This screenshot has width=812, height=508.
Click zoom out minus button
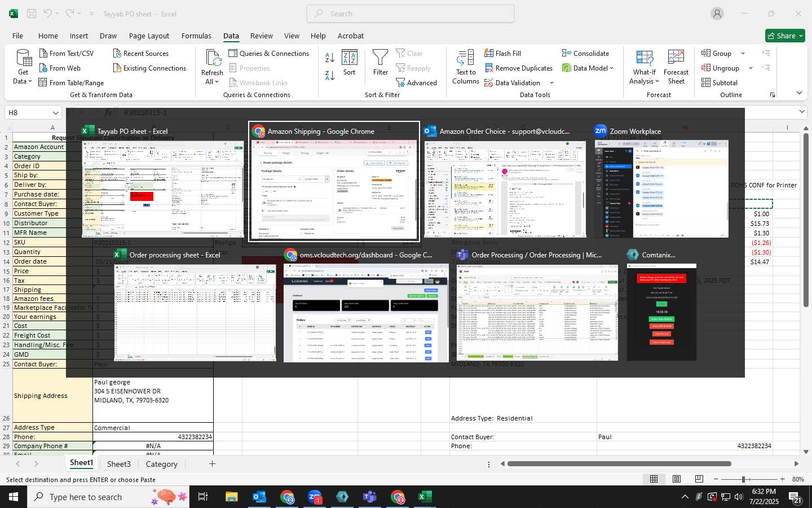[x=716, y=479]
